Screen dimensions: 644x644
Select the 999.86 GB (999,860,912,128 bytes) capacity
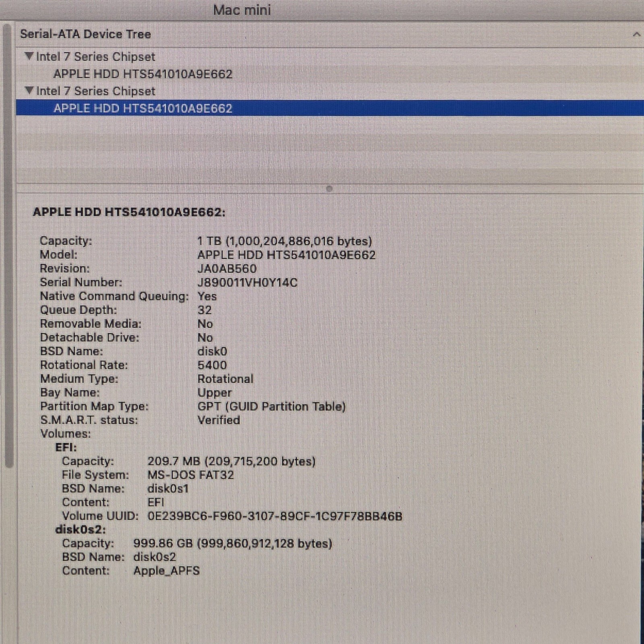point(233,543)
